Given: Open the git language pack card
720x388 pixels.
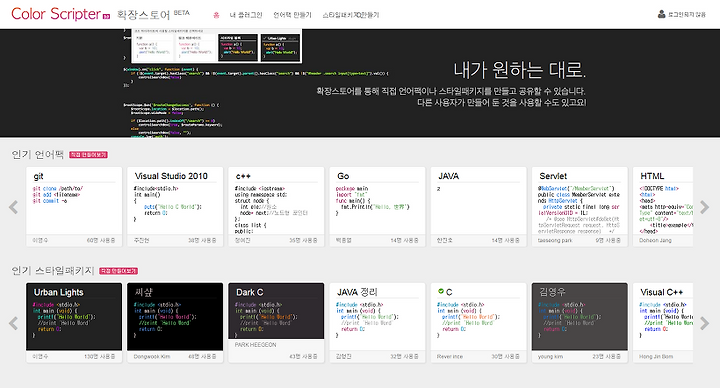Looking at the screenshot, I should point(74,206).
